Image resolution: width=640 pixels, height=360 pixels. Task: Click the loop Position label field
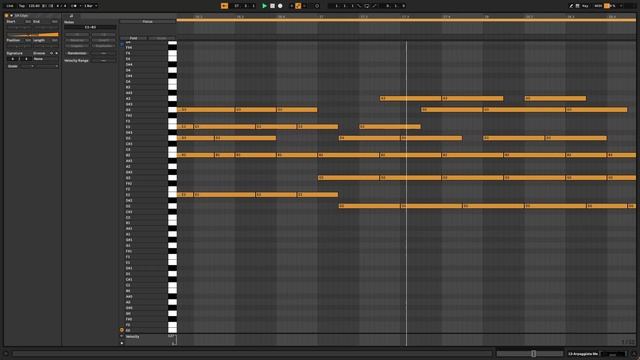[x=13, y=40]
